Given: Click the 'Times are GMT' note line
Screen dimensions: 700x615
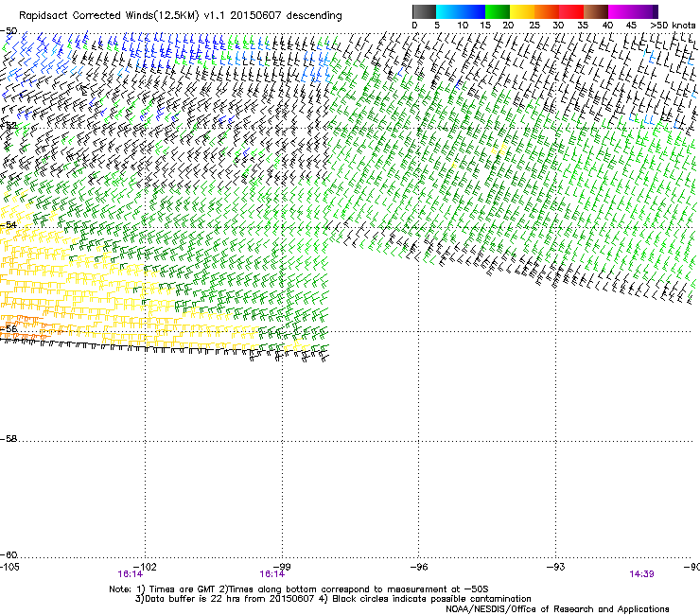Looking at the screenshot, I should (298, 589).
